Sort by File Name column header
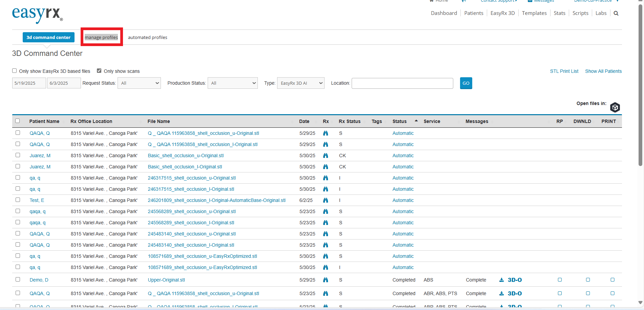The image size is (644, 310). [x=159, y=121]
